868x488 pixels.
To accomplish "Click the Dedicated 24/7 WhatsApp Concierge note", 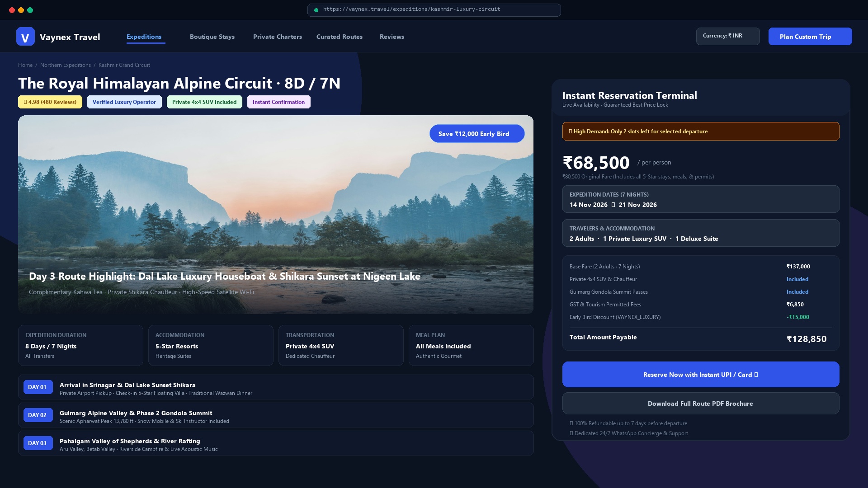I will coord(629,433).
